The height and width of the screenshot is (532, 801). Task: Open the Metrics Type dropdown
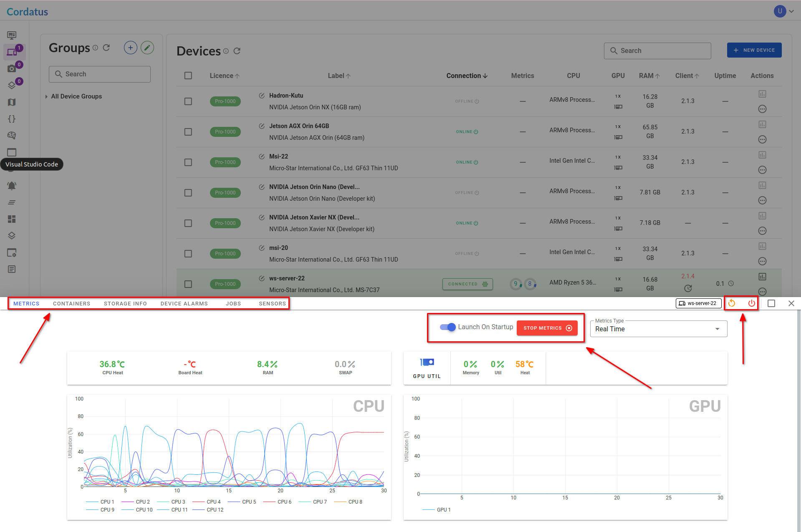pos(658,329)
